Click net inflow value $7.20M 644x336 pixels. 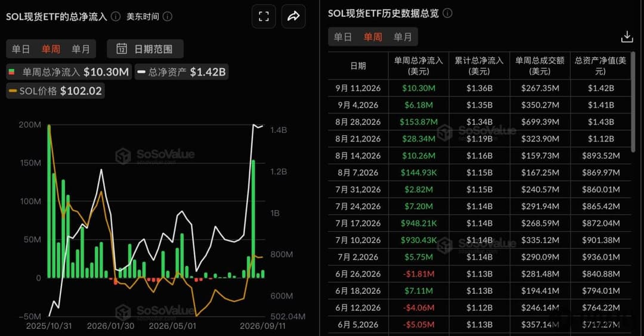[x=419, y=206]
